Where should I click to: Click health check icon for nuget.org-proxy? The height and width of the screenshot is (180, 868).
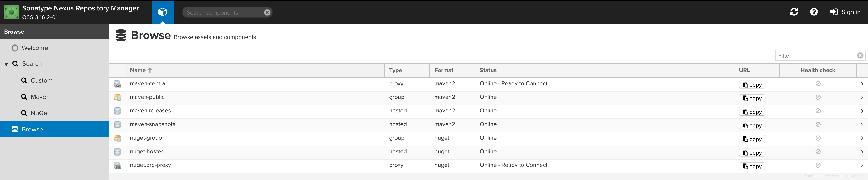(818, 165)
